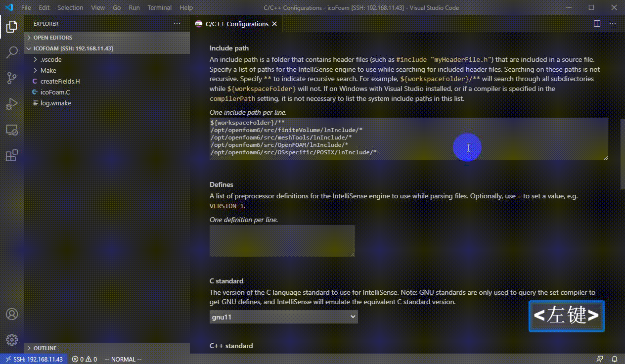Expand the .vscode folder
The height and width of the screenshot is (364, 625).
click(51, 59)
